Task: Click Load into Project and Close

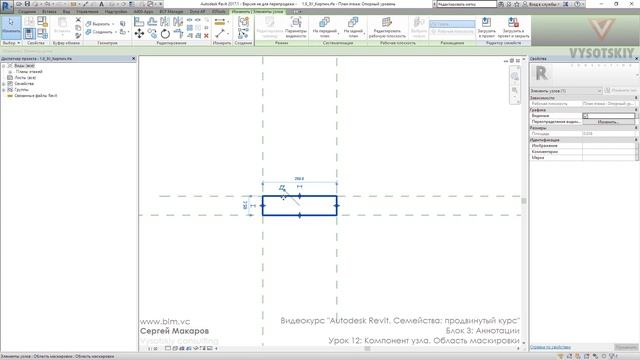Action: 513,27
